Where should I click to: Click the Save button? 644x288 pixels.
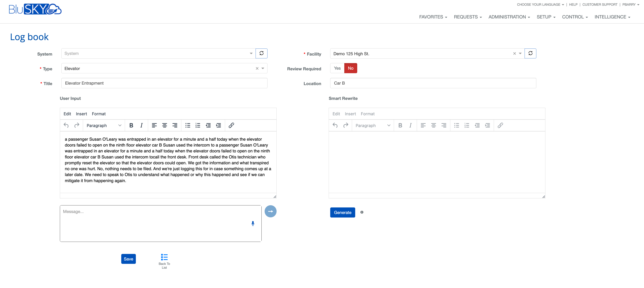pyautogui.click(x=128, y=259)
